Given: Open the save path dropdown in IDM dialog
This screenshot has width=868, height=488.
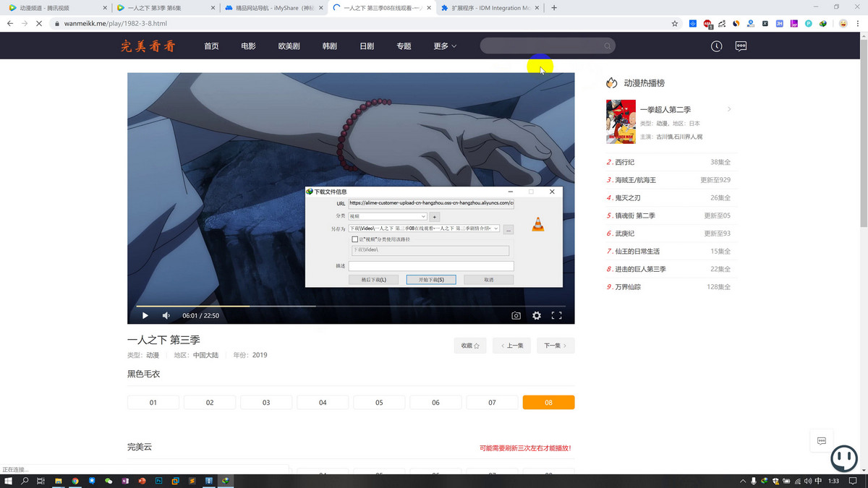Looking at the screenshot, I should point(495,228).
